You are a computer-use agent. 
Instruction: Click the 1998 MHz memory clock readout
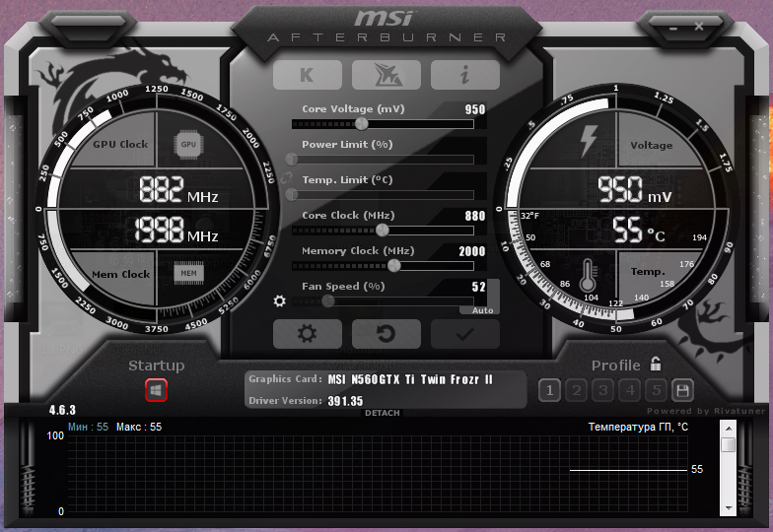tap(176, 231)
